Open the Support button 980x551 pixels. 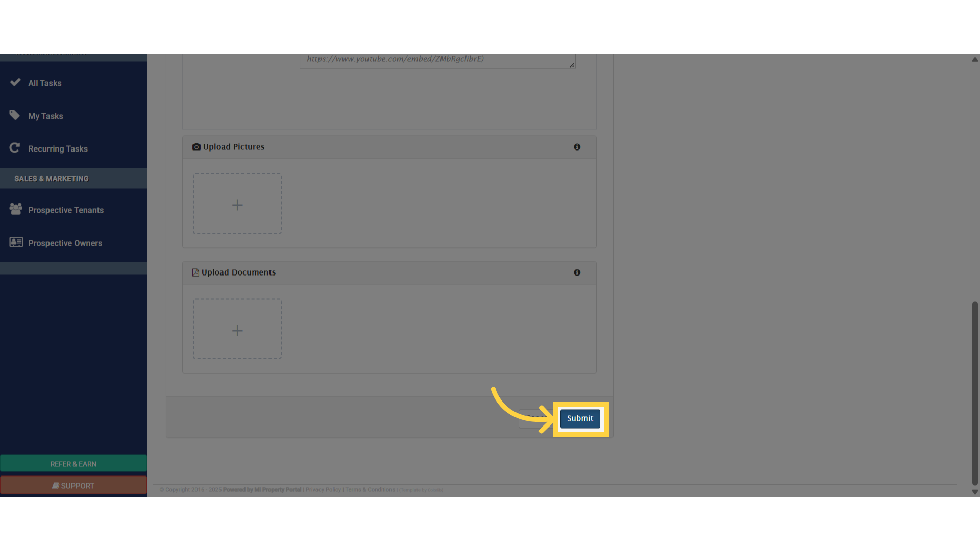[x=73, y=486]
